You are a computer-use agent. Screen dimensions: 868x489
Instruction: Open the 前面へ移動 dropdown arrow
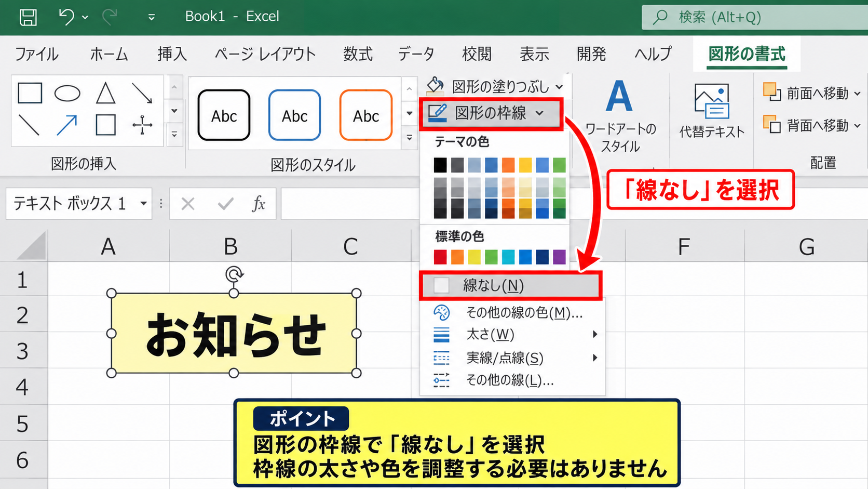(x=857, y=94)
